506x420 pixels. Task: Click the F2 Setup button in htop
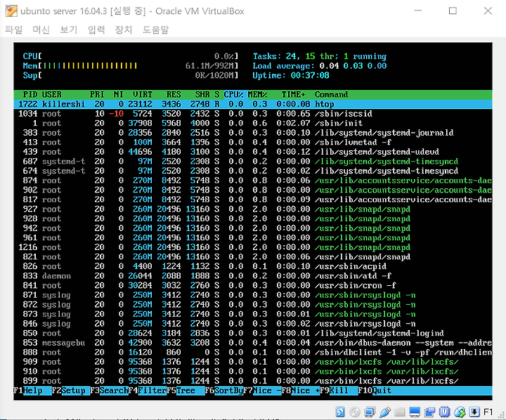pos(71,391)
